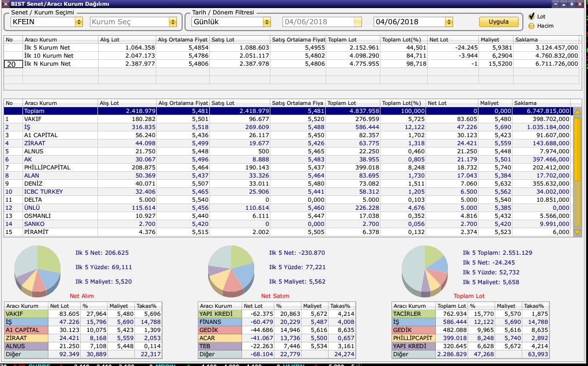Select the DENİZ broker row
Screen dimensions: 588x366
tap(287, 183)
